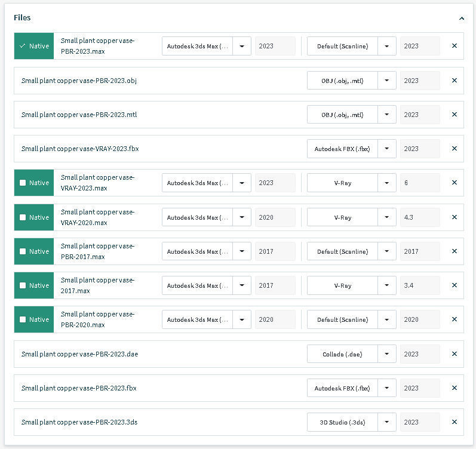Open the Collada (.dae) format dropdown
Viewport: 476px width, 449px height.
click(x=387, y=354)
